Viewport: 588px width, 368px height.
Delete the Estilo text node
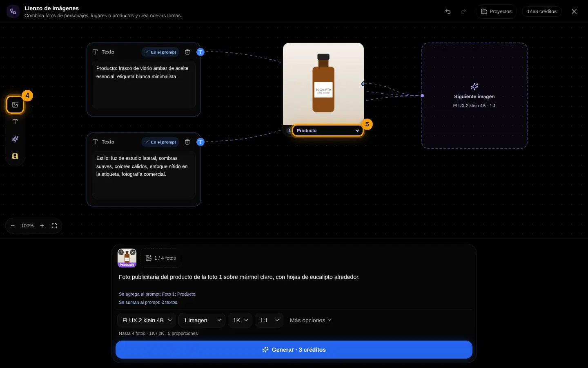187,142
